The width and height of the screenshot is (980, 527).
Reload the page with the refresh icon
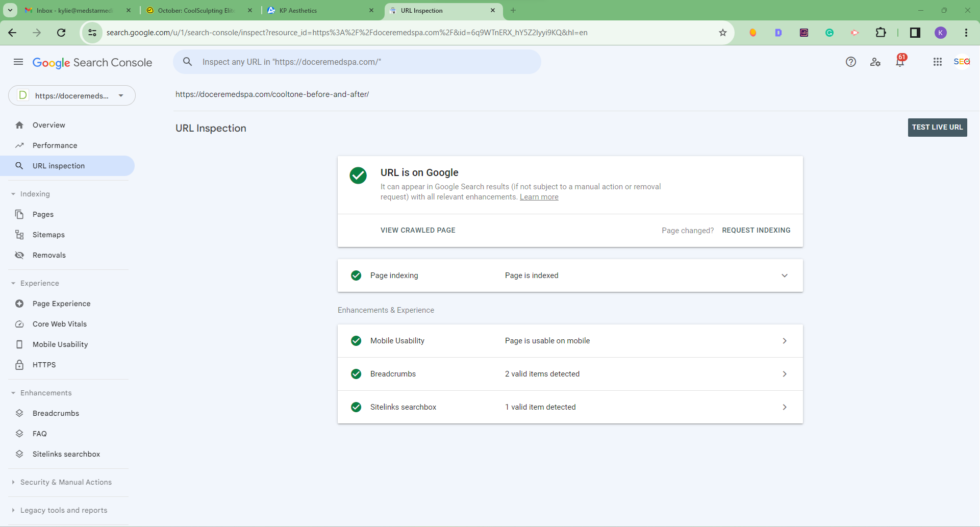[x=61, y=33]
